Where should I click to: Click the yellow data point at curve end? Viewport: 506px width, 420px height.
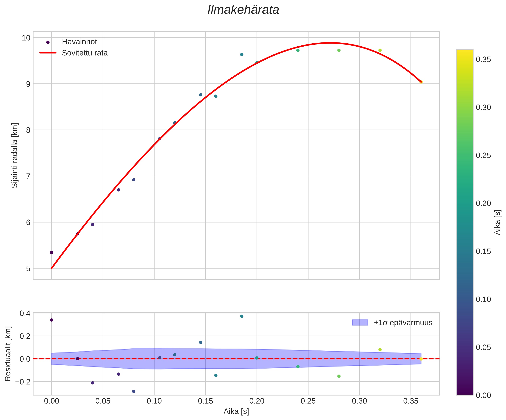click(421, 82)
